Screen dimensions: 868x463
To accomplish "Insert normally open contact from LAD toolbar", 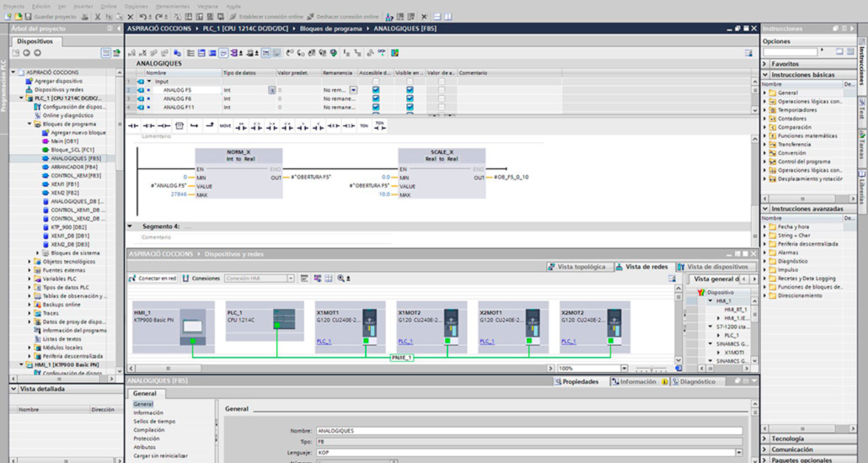I will 135,125.
